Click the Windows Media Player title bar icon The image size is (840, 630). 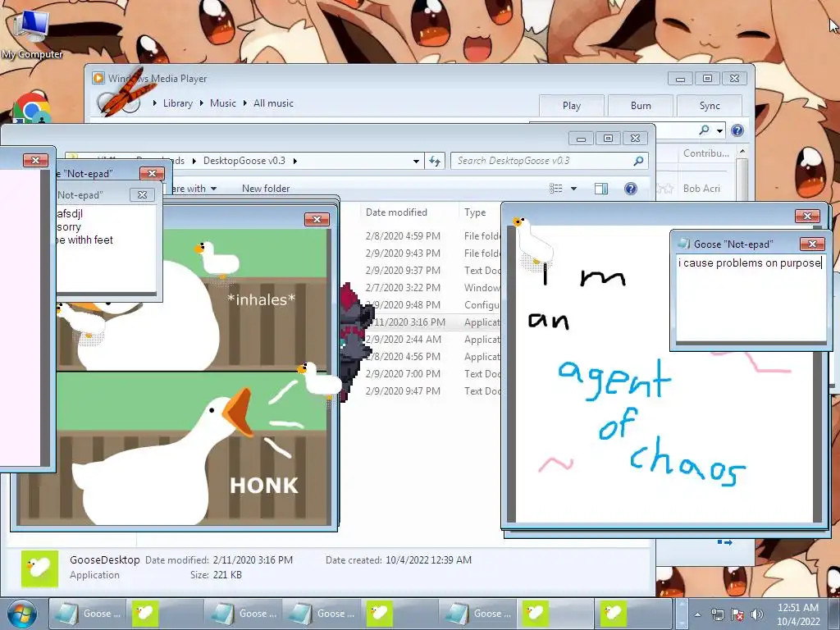98,78
